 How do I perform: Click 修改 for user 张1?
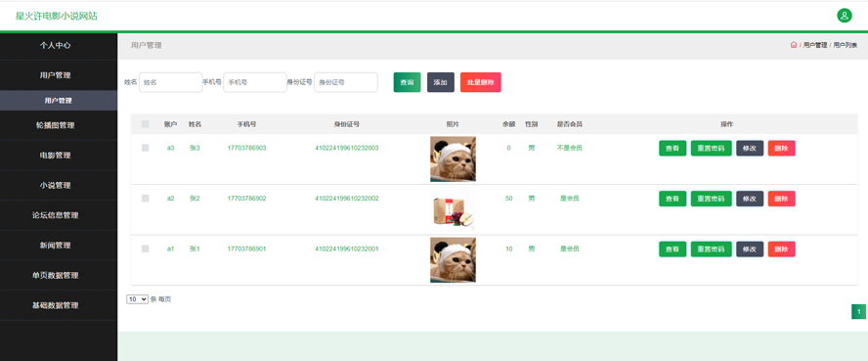click(x=750, y=249)
